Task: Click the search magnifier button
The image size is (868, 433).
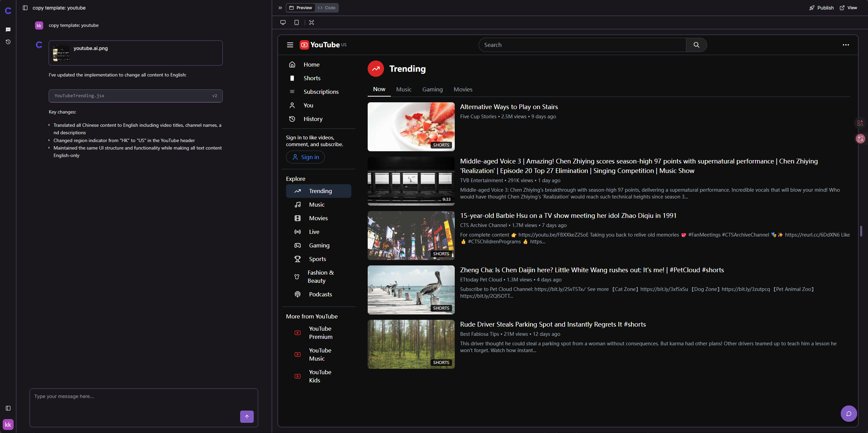Action: [696, 45]
